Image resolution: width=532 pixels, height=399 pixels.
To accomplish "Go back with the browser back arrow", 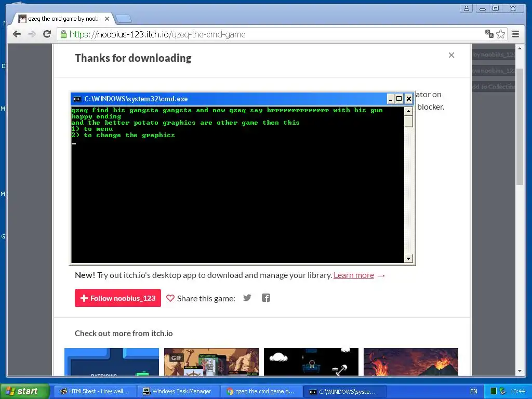I will click(17, 34).
